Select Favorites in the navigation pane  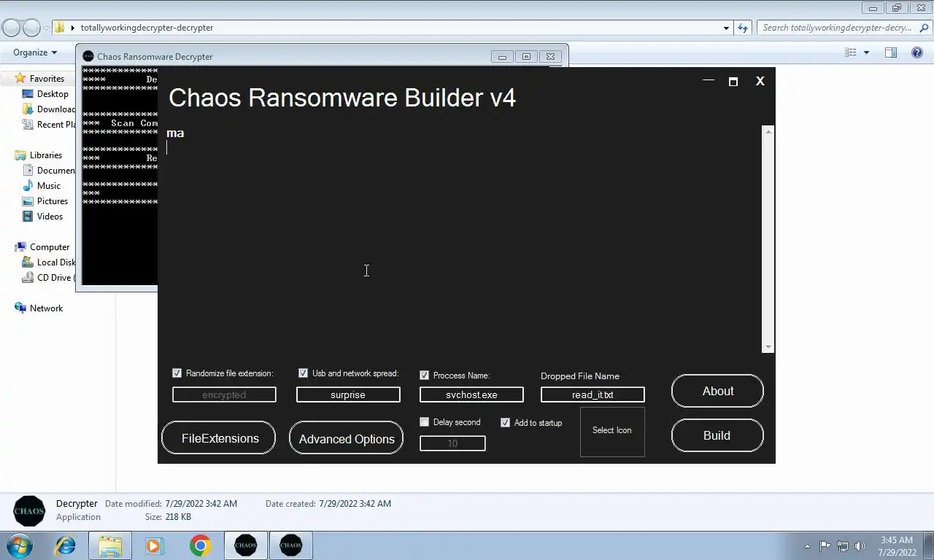[x=47, y=79]
